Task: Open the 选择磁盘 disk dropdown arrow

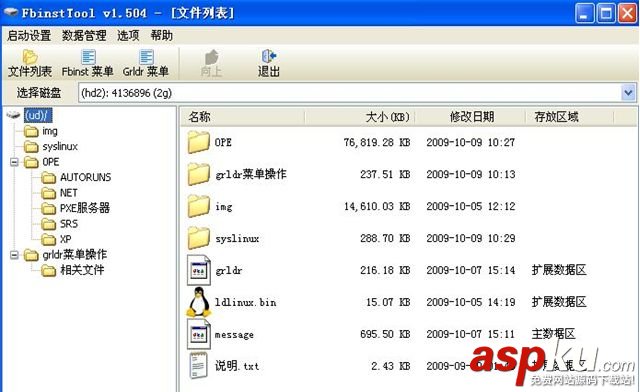Action: pyautogui.click(x=628, y=93)
